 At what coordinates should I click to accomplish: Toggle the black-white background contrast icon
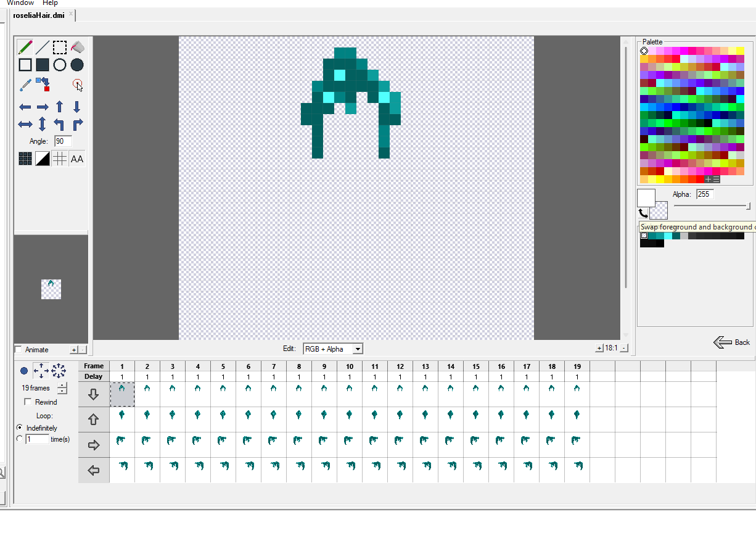pyautogui.click(x=42, y=159)
